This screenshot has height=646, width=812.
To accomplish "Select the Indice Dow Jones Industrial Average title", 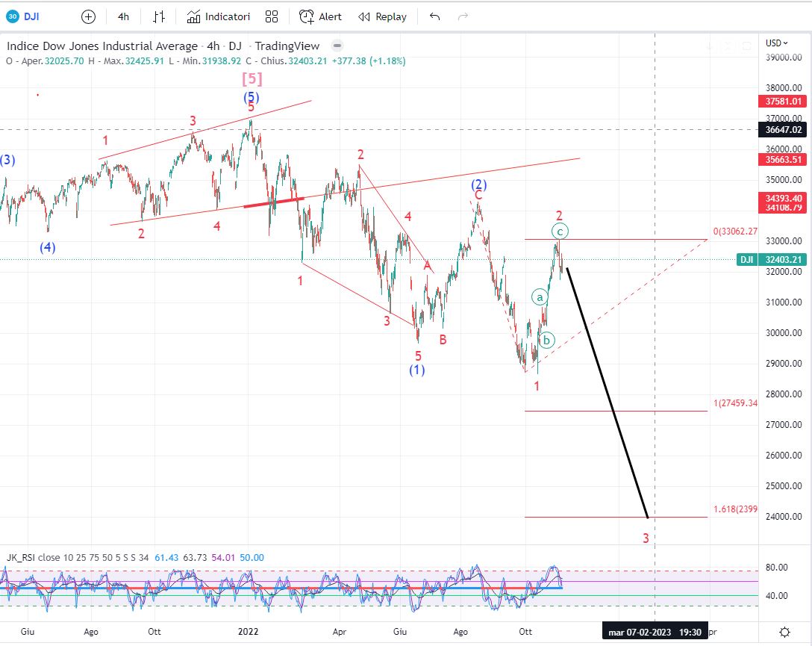I will coord(102,46).
